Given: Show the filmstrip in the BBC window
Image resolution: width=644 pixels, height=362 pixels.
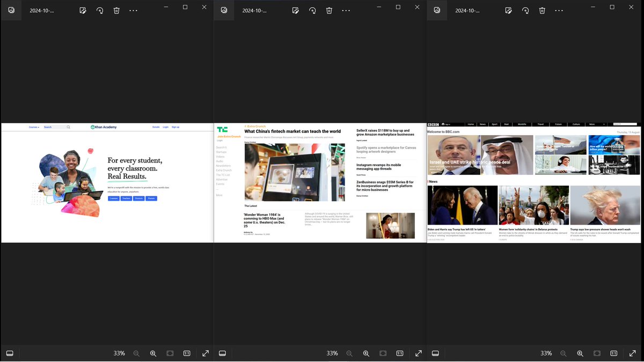Looking at the screenshot, I should point(435,353).
